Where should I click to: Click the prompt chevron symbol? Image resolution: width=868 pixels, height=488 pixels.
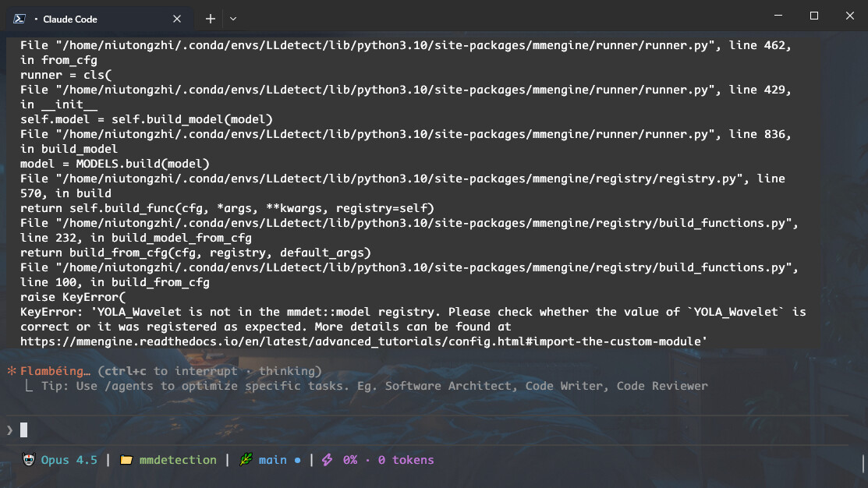[9, 430]
